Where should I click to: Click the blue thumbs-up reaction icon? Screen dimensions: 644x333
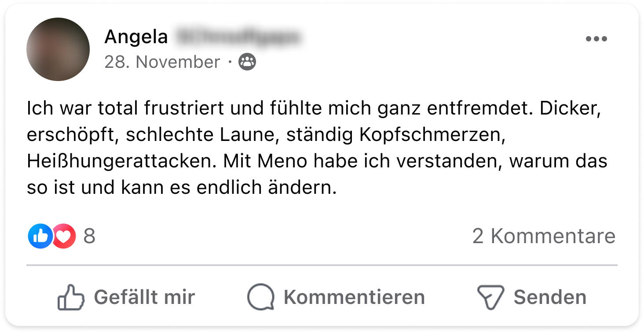[x=40, y=236]
